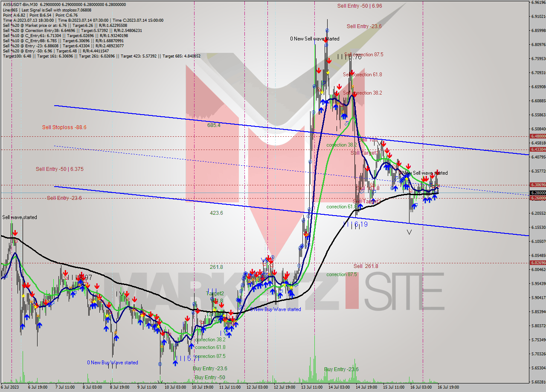Click the 'Sell correction 87.5' label
This screenshot has width=546, height=392.
tap(363, 55)
